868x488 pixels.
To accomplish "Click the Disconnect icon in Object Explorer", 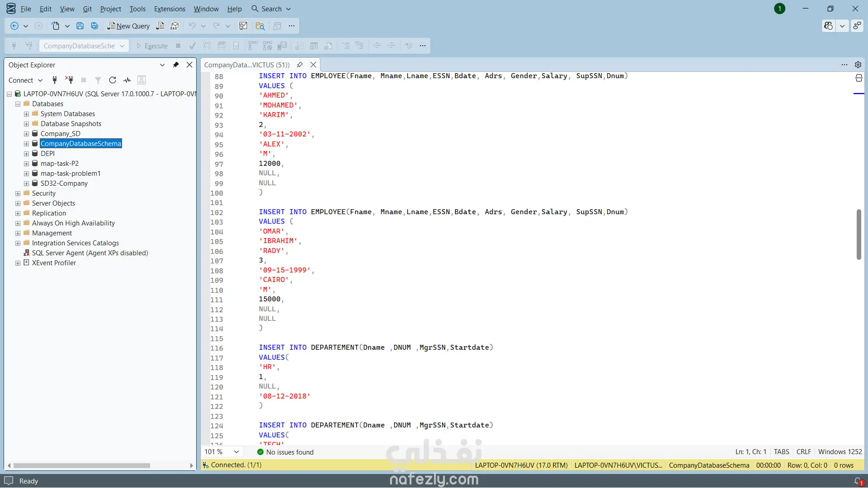I will [x=69, y=80].
